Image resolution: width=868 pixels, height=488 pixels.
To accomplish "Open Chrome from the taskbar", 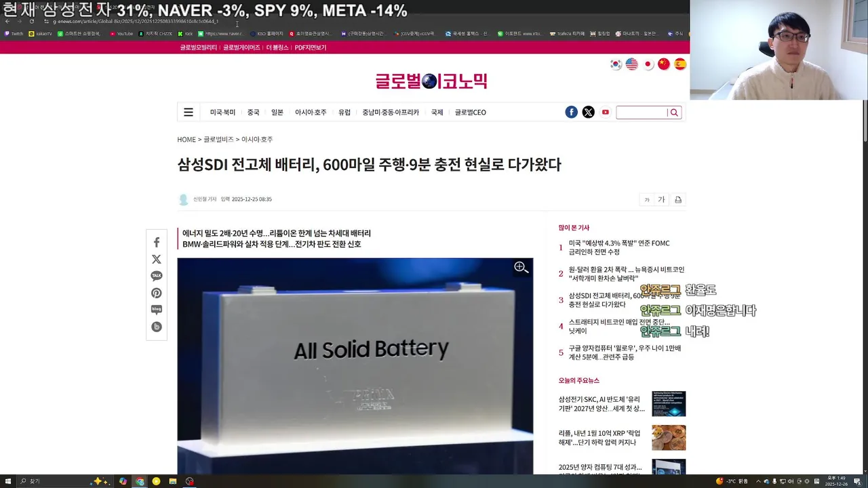I will [140, 481].
